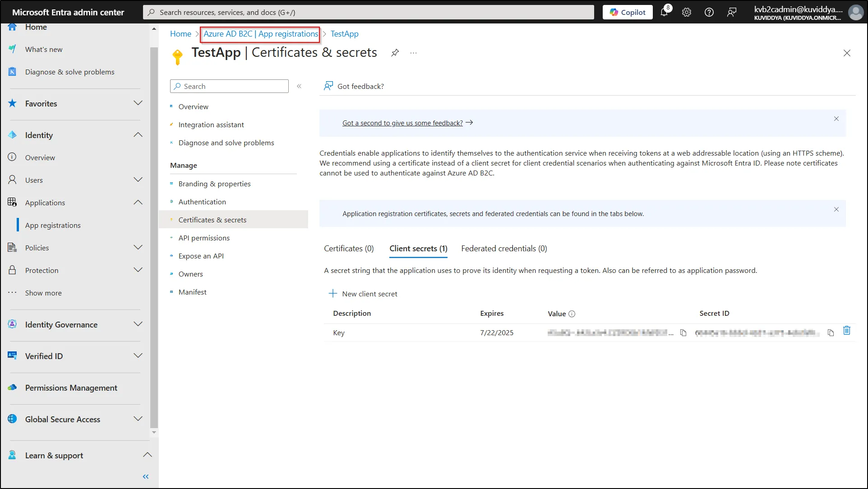Click Azure AD B2C App registrations breadcrumb
The width and height of the screenshot is (868, 489).
pyautogui.click(x=260, y=33)
